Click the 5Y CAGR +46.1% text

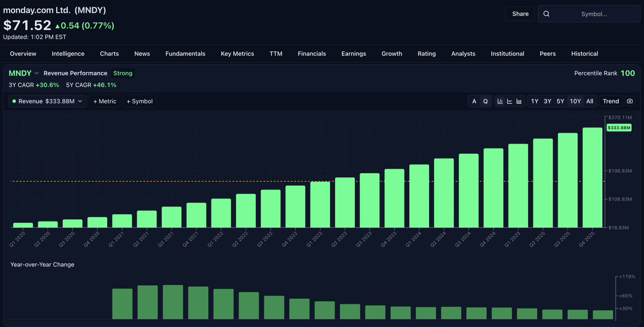91,85
